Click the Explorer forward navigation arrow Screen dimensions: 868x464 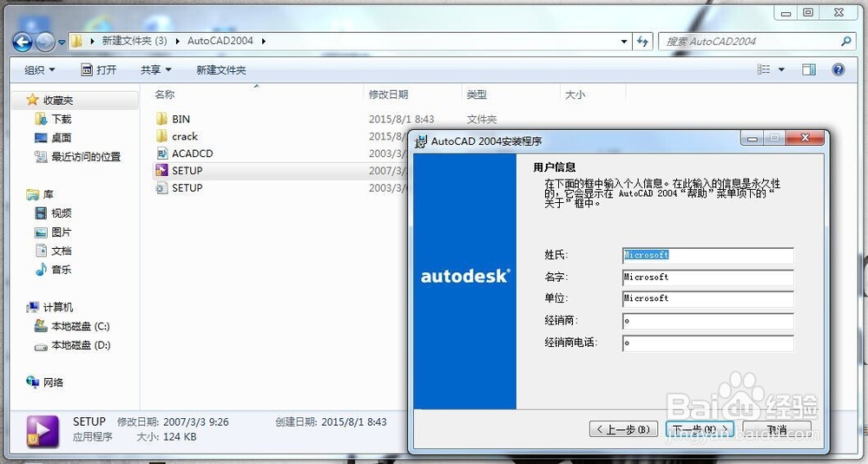(x=45, y=42)
